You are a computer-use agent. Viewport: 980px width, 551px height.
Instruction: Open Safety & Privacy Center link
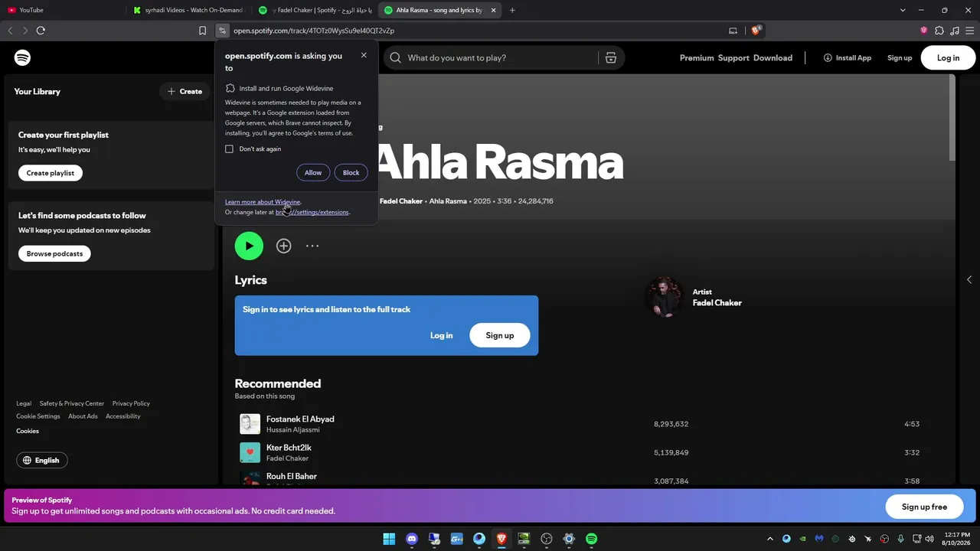(72, 403)
